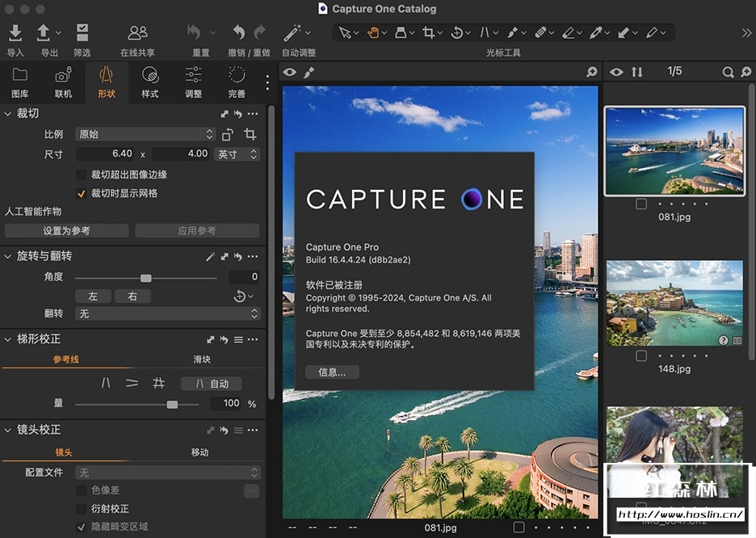Switch to the Library (图库) tool tab
Screen dimensions: 756x538
tap(20, 82)
